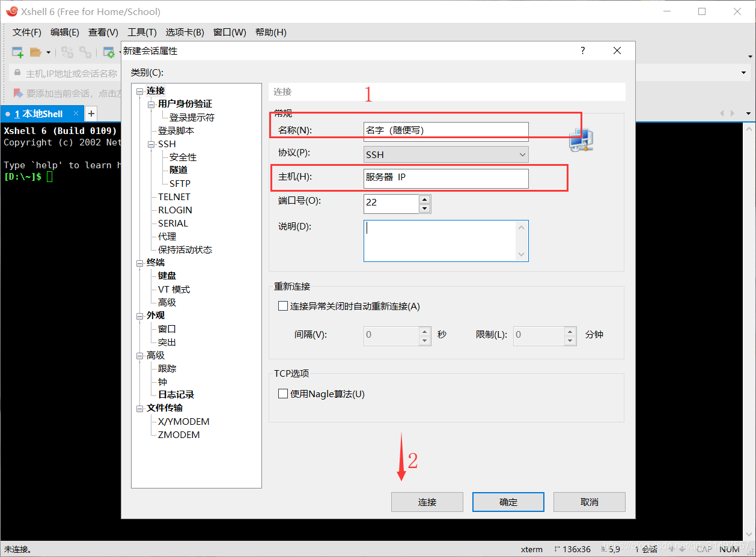Click the add-session bookmark flag icon
756x557 pixels.
[x=18, y=93]
